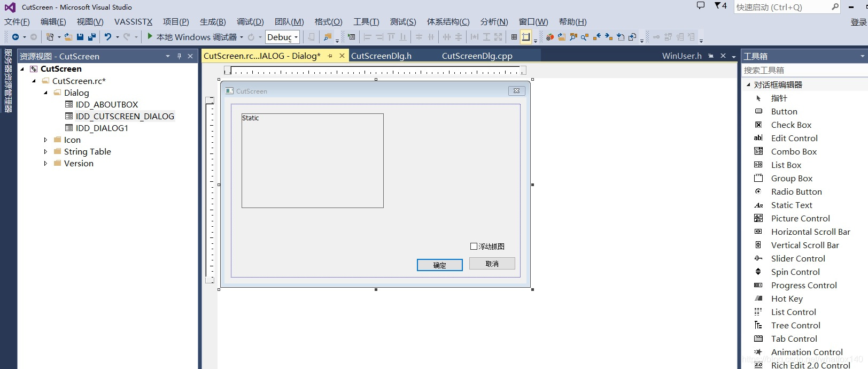Switch to the CutScreenDlg.h tab
The width and height of the screenshot is (868, 369).
coord(381,56)
